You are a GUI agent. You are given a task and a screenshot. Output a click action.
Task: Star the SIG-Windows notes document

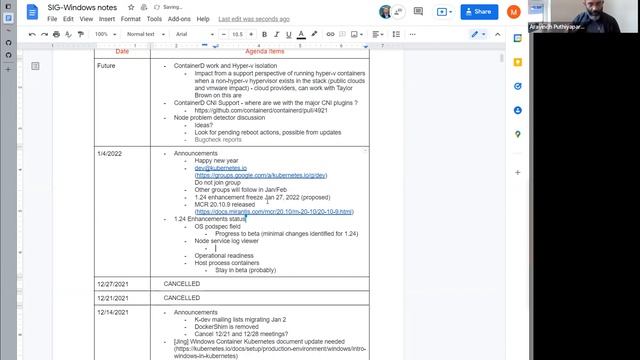(131, 7)
